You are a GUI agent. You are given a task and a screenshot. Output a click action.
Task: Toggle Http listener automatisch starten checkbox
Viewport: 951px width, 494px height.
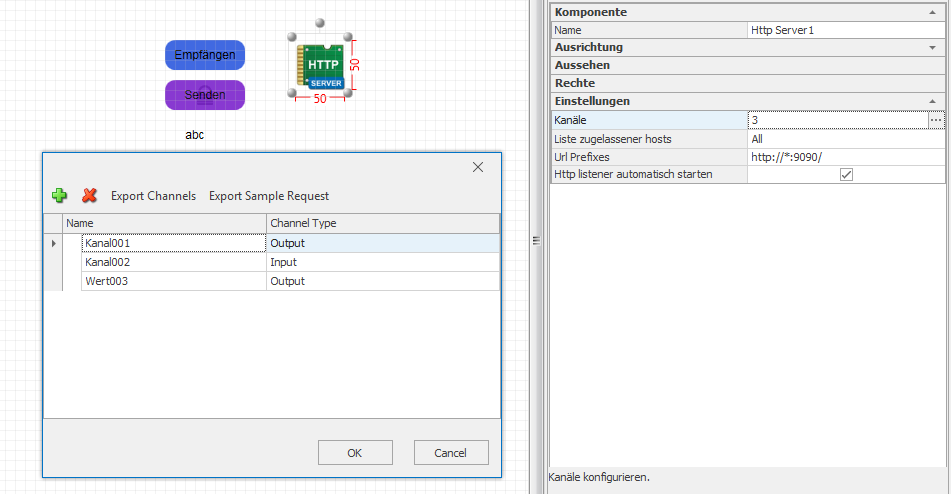(846, 175)
